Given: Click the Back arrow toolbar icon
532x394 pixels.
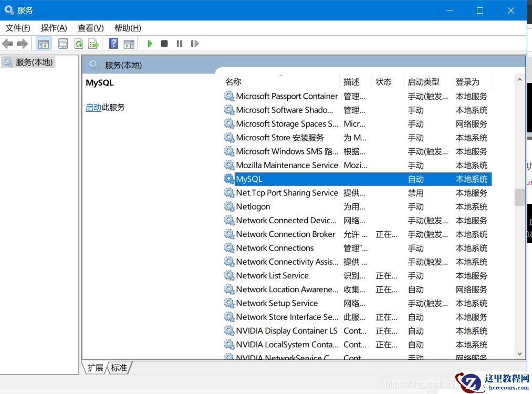Looking at the screenshot, I should point(7,44).
